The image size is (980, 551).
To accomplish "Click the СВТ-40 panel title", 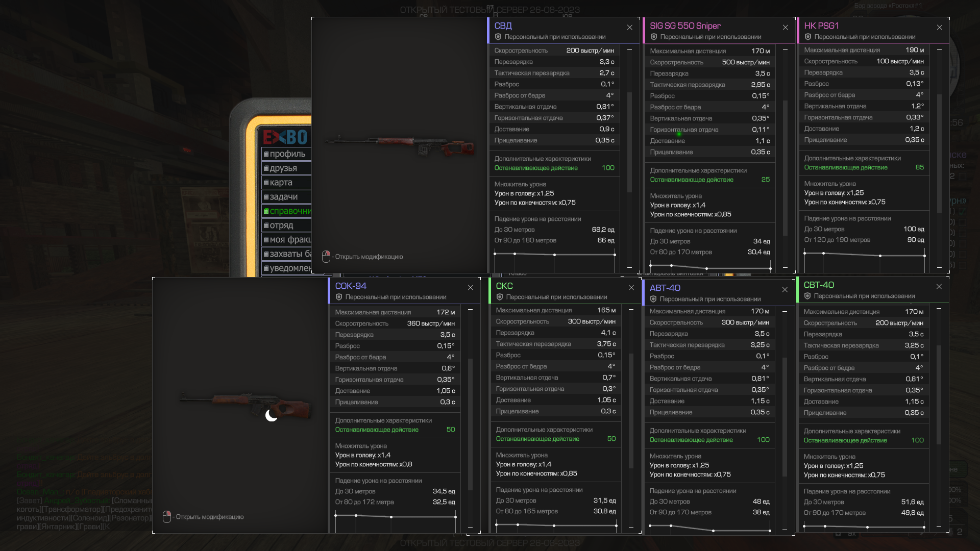I will pos(819,285).
